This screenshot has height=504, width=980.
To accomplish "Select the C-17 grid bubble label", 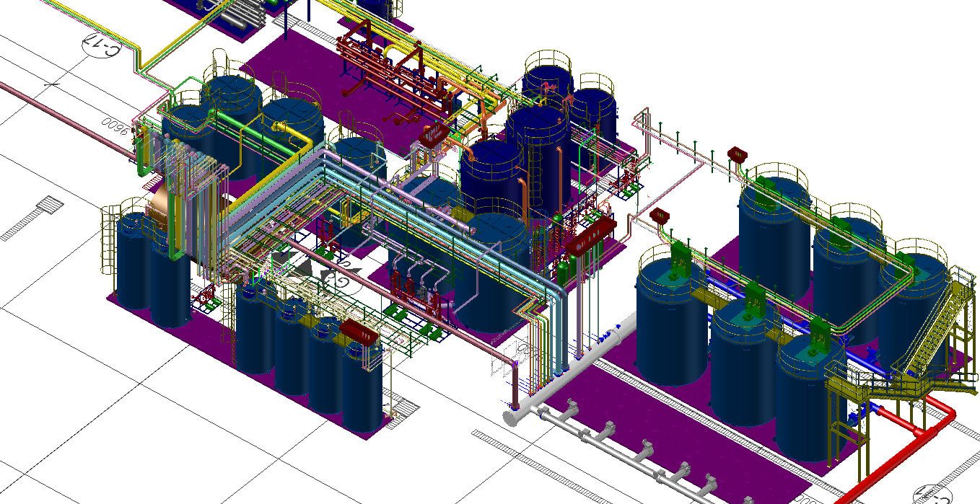I will coord(103,45).
